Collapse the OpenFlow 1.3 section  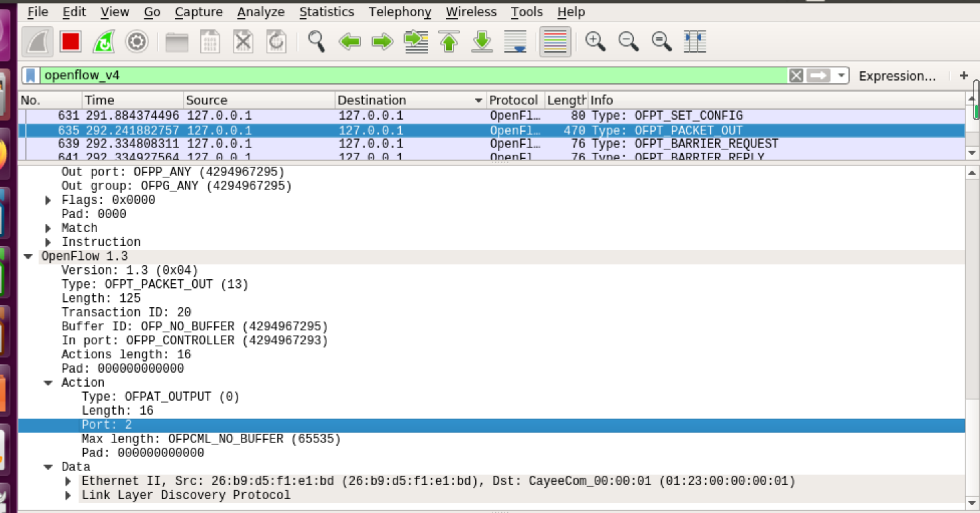[28, 256]
